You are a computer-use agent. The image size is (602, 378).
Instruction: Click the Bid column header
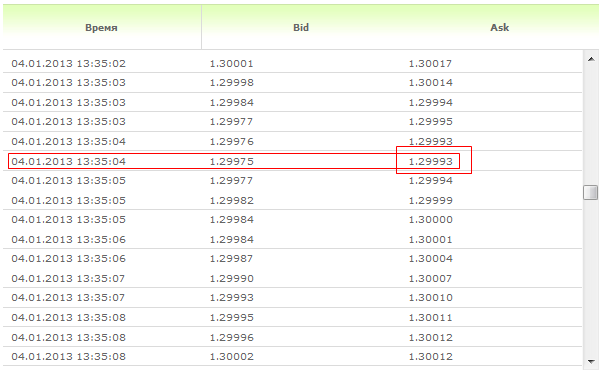301,28
